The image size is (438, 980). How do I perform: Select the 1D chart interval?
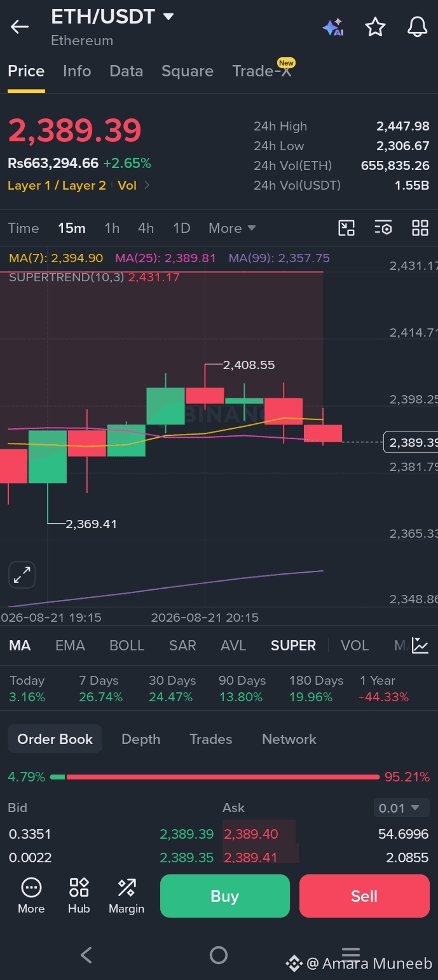[x=182, y=228]
